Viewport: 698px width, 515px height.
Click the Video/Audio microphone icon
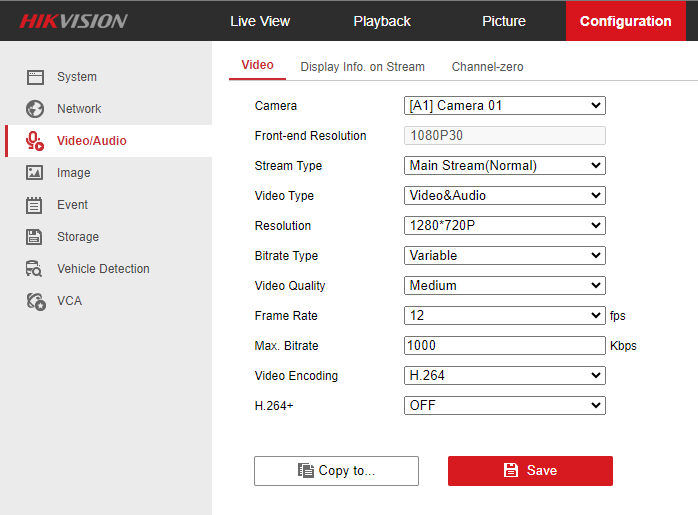coord(35,141)
